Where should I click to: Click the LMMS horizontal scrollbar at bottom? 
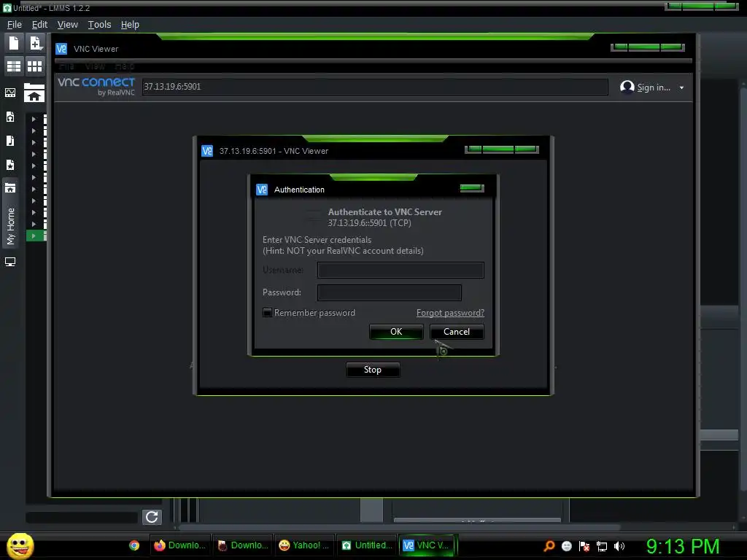(399, 528)
